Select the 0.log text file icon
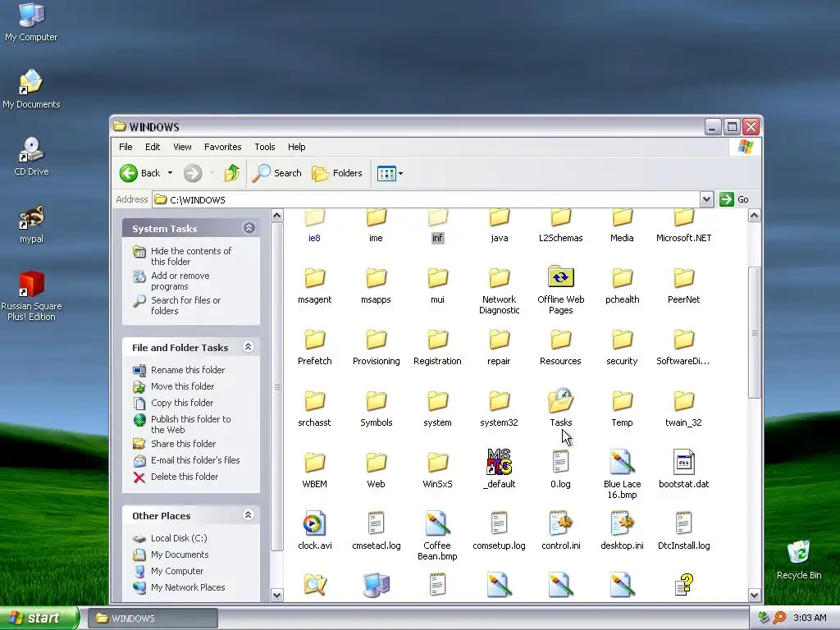Viewport: 840px width, 630px height. tap(560, 462)
